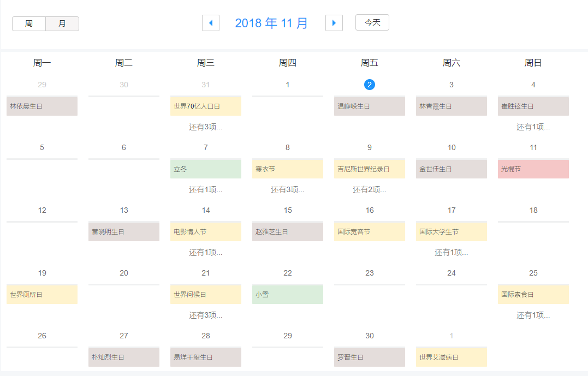Expand 还有2项 under November 9
Screen dimensions: 588x376
click(370, 190)
